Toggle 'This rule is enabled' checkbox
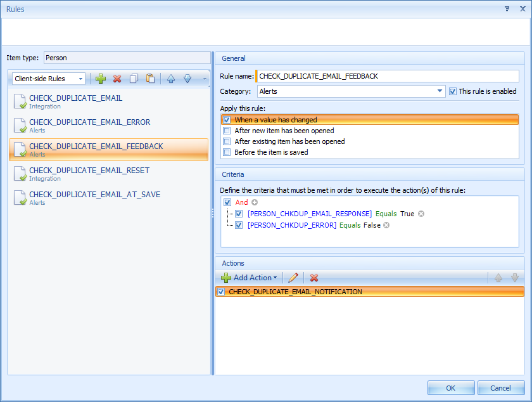 (452, 91)
